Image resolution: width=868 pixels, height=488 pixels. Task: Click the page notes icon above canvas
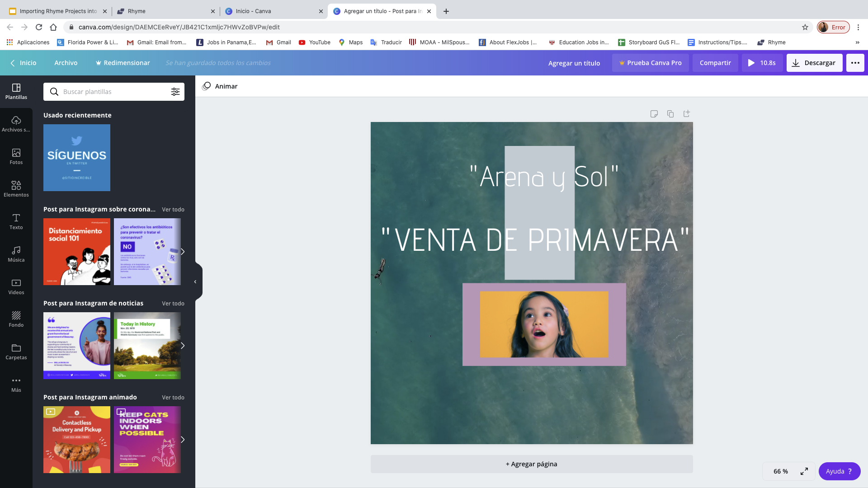click(654, 114)
